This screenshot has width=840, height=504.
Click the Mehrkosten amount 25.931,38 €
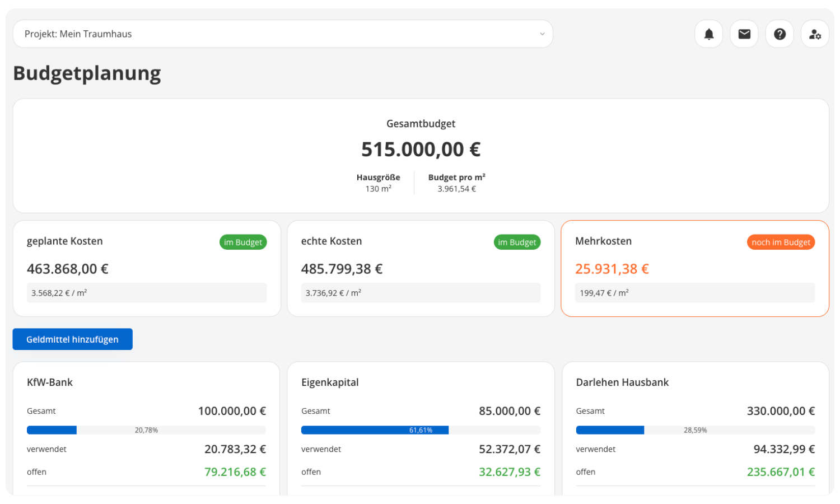(x=612, y=269)
